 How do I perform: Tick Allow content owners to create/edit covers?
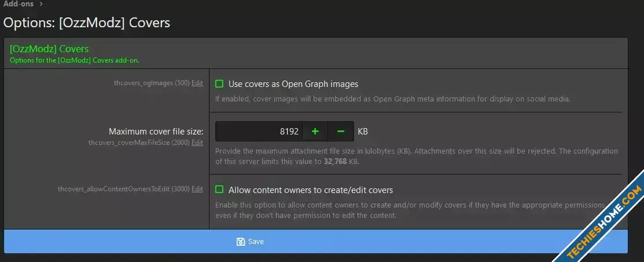pos(219,190)
